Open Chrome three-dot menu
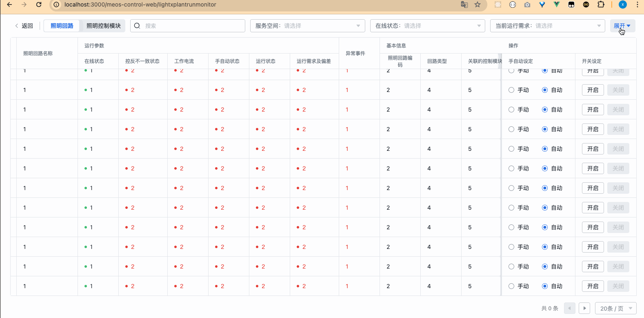 pos(637,4)
